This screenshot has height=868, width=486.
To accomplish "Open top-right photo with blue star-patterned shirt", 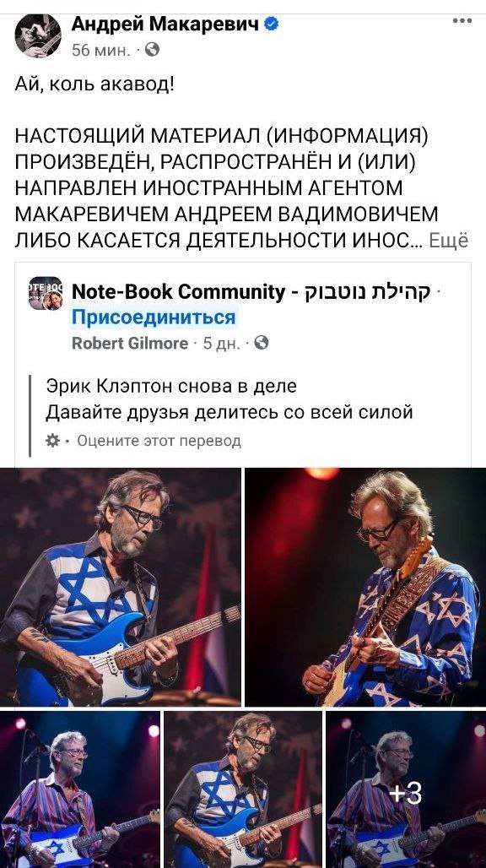I will [x=365, y=587].
